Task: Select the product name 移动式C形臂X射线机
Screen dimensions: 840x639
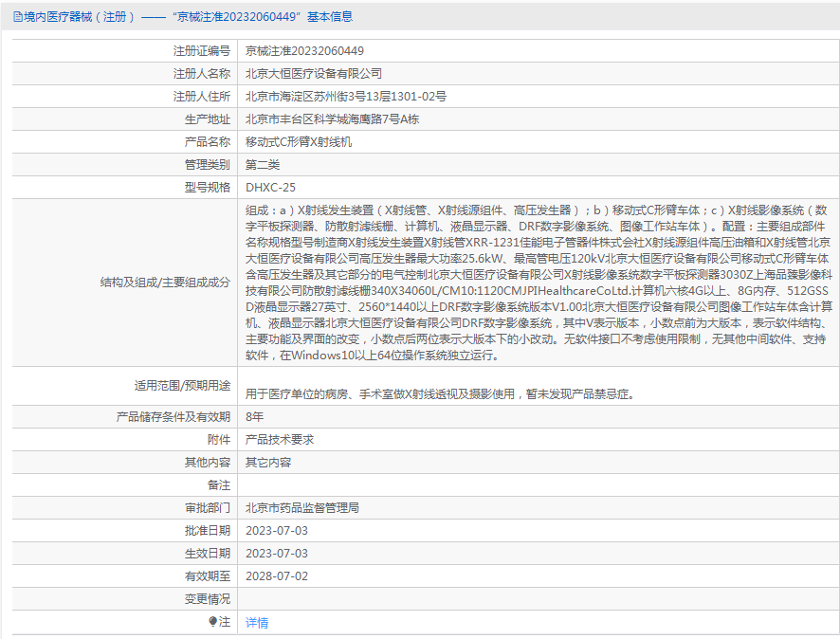Action: coord(299,142)
